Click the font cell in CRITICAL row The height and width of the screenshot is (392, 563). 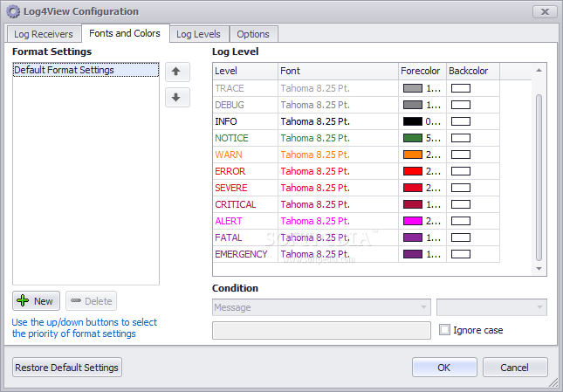338,204
